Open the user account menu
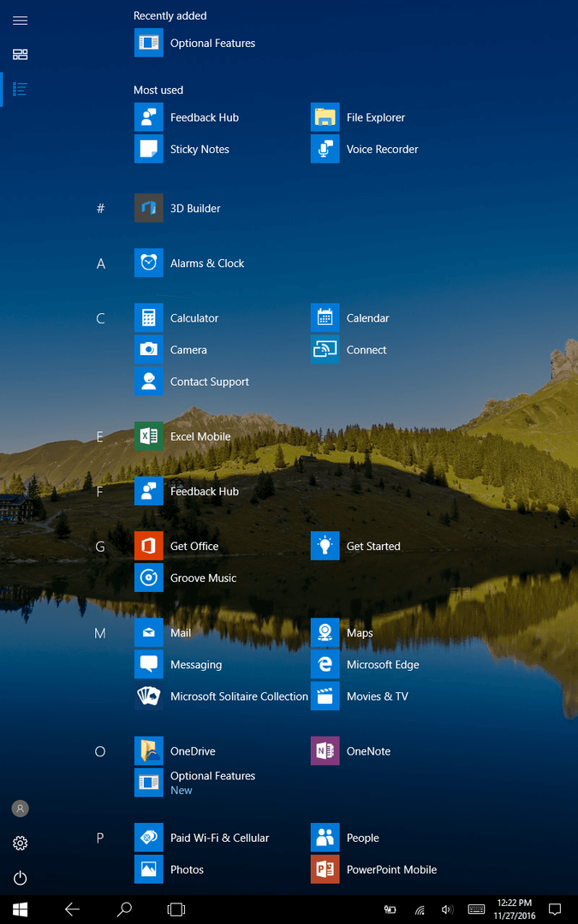This screenshot has height=924, width=578. click(20, 808)
